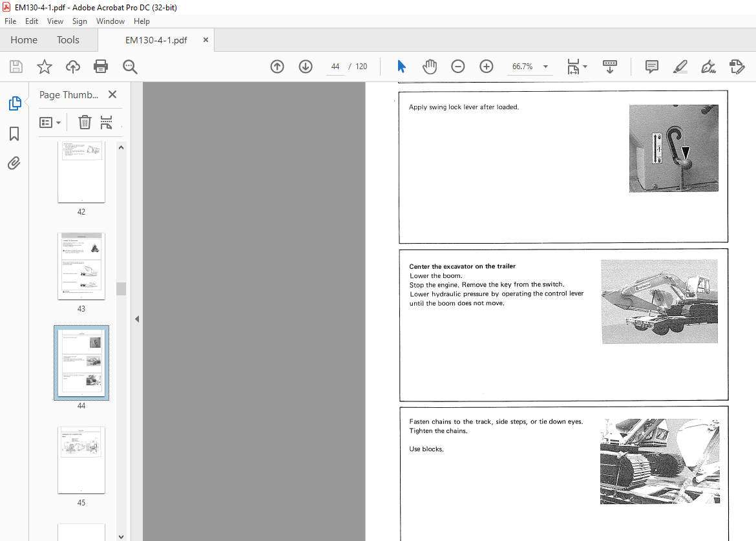Open the Window menu
The height and width of the screenshot is (541, 756).
[x=110, y=21]
